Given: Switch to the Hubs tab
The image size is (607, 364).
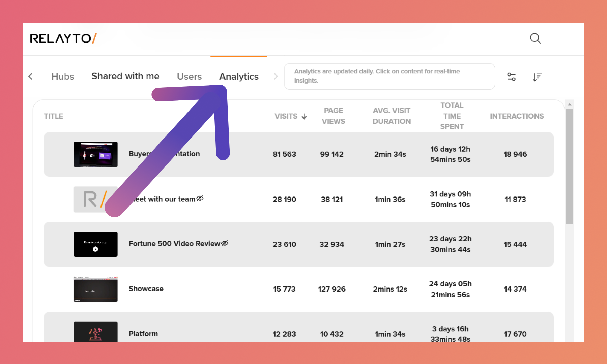Looking at the screenshot, I should click(63, 77).
